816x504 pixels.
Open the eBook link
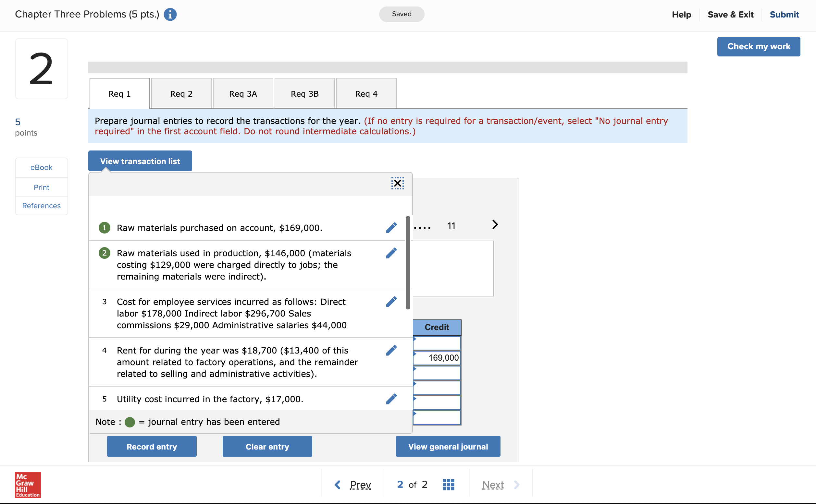point(41,167)
